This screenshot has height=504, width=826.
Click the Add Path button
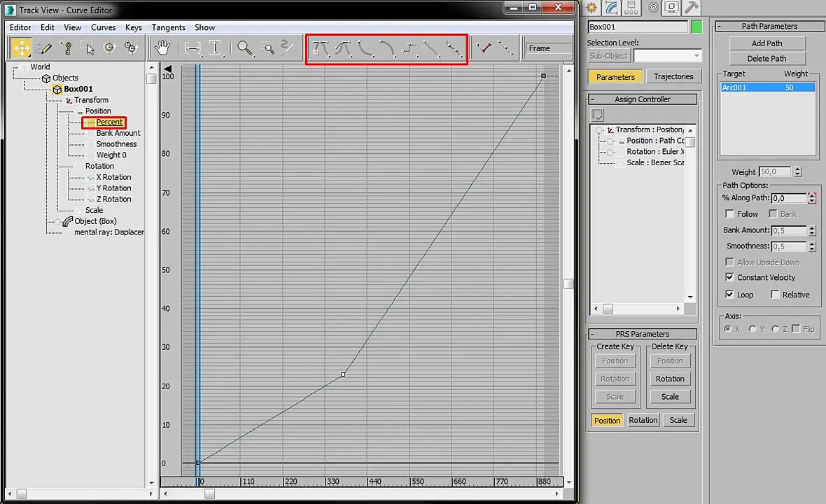coord(767,43)
